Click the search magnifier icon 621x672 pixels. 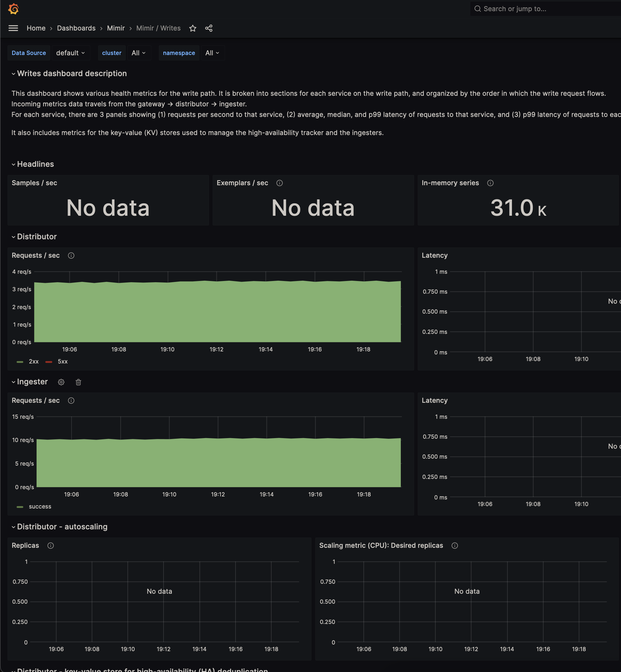477,9
